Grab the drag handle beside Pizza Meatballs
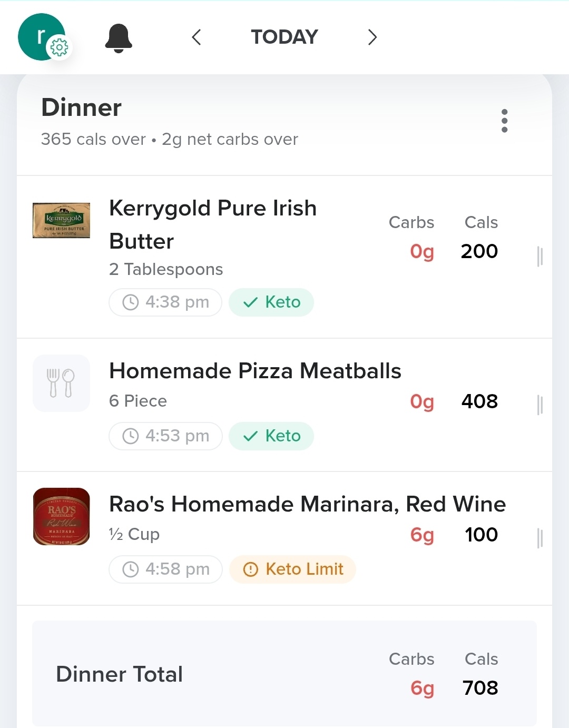This screenshot has width=569, height=728. tap(539, 405)
